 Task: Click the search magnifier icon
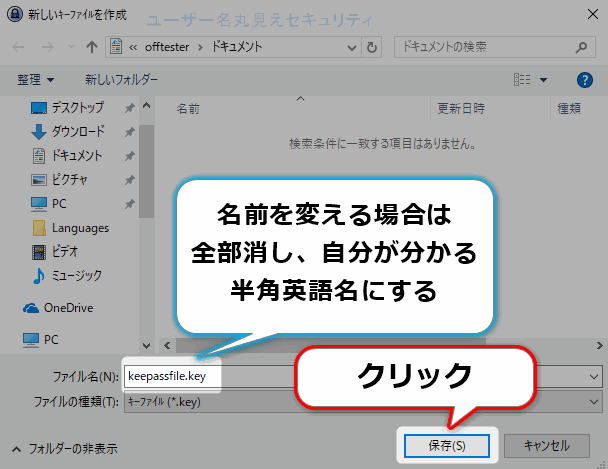point(581,47)
